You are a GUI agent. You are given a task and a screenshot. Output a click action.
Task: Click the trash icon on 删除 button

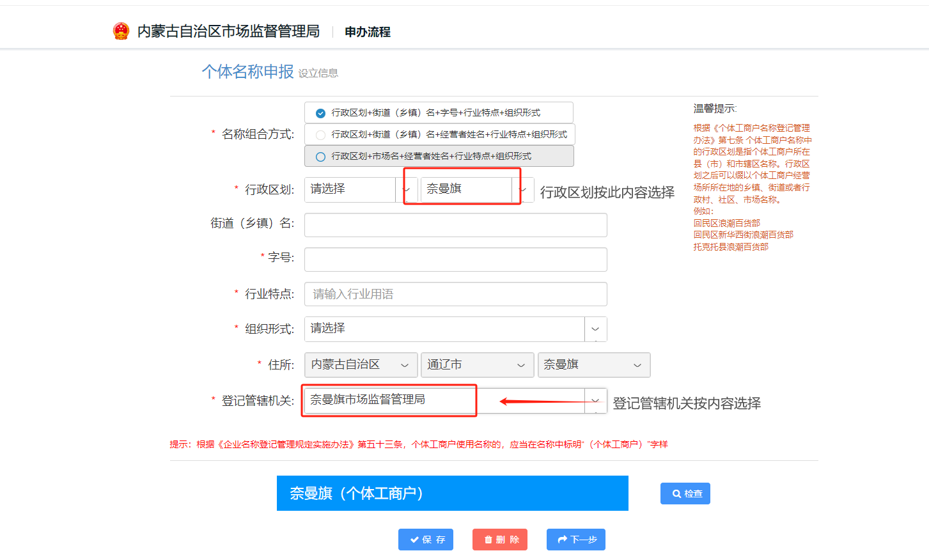(488, 540)
